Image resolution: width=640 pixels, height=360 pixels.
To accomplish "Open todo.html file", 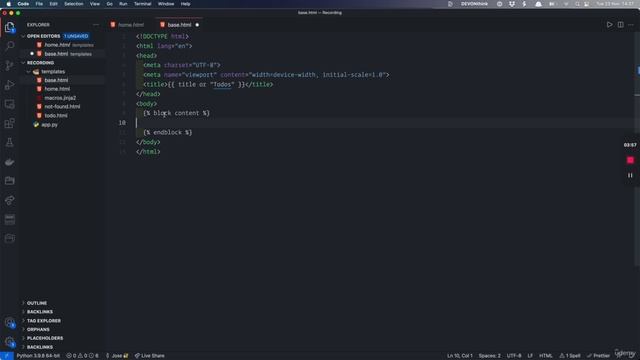I will coord(56,116).
